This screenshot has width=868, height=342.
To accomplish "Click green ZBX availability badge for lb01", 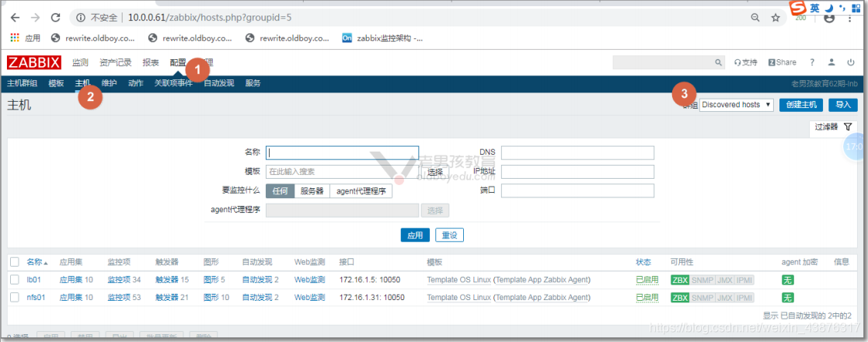I will point(680,281).
